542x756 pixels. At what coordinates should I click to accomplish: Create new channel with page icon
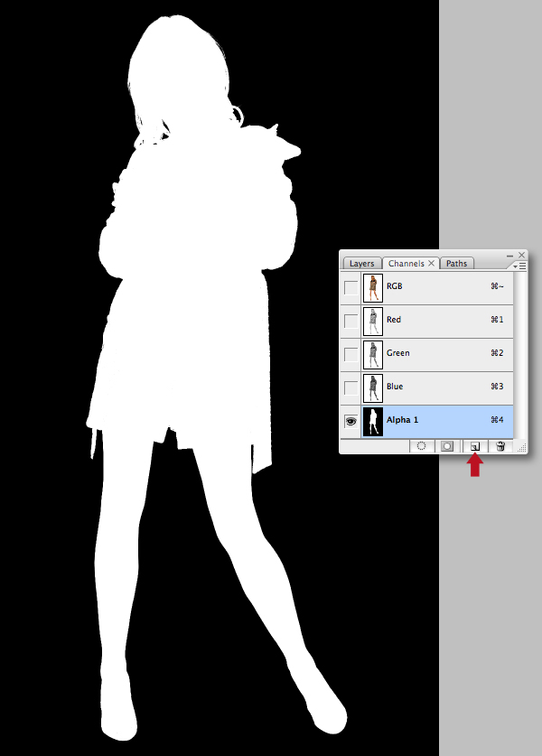click(475, 446)
